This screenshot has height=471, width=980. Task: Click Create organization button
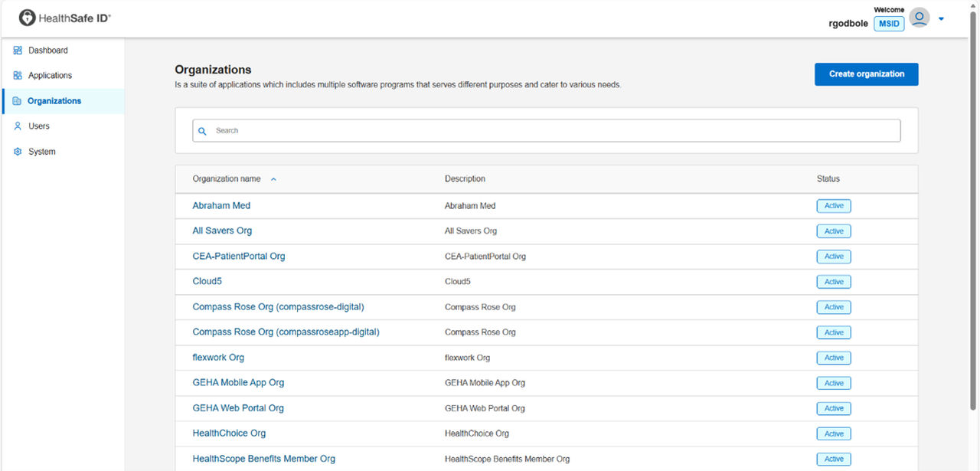[x=867, y=74]
